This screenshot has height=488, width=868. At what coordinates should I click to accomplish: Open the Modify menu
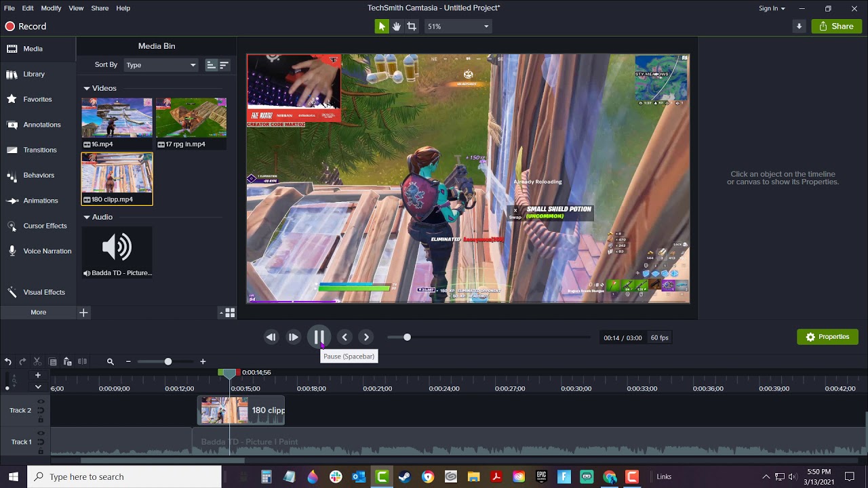[x=51, y=8]
